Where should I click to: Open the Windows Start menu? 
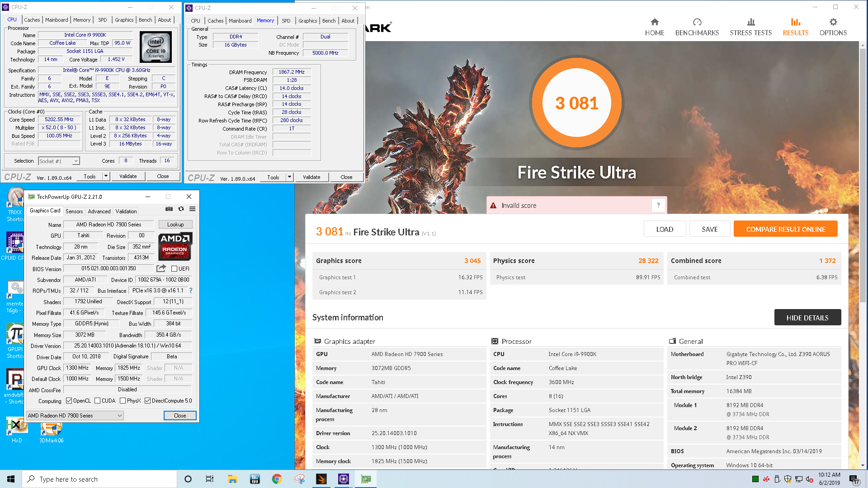11,479
